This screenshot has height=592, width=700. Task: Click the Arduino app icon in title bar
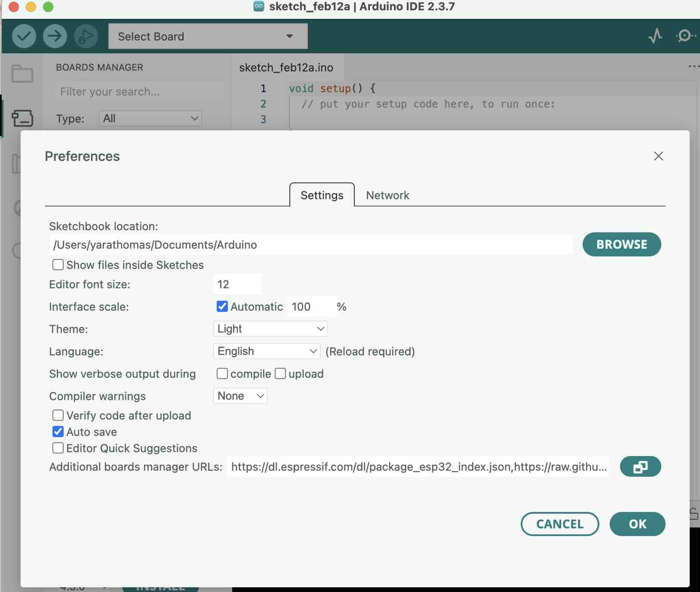pyautogui.click(x=258, y=6)
